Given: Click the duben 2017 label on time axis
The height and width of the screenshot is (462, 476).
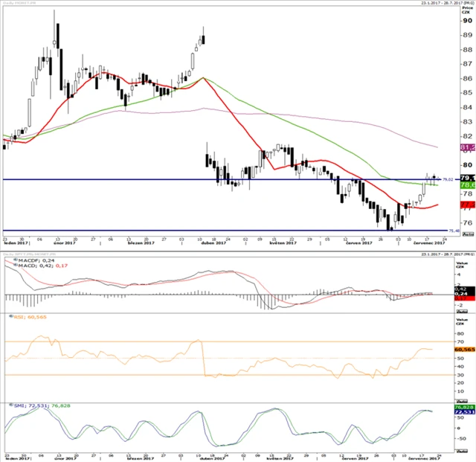Looking at the screenshot, I should [216, 243].
